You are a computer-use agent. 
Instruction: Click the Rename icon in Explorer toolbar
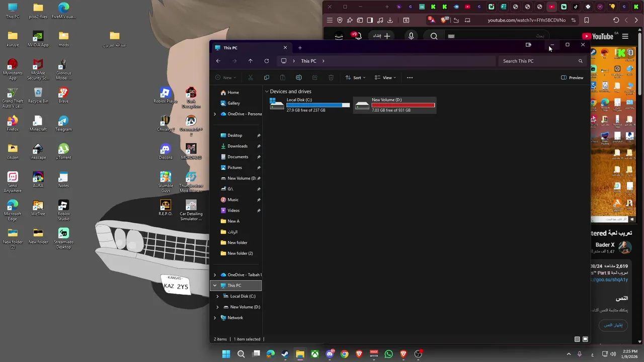[x=298, y=77]
